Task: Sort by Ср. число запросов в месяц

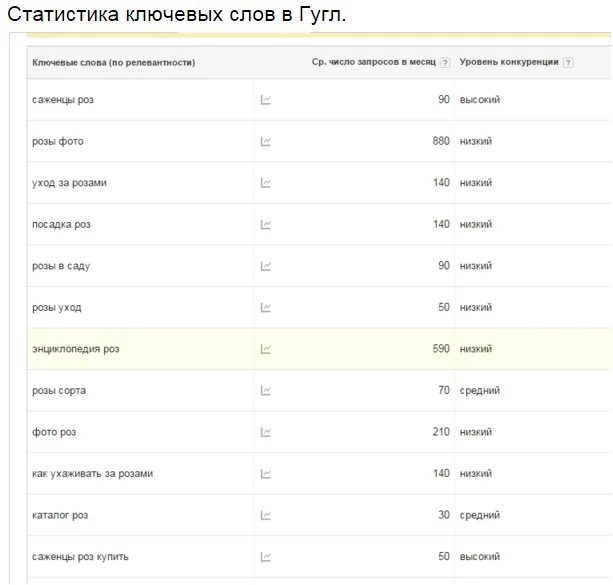Action: [x=373, y=62]
